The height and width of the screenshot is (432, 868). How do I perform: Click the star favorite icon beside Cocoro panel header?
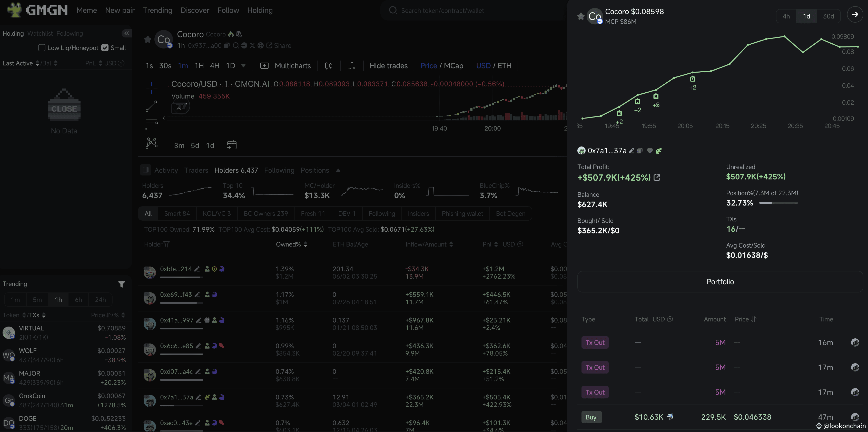tap(580, 16)
